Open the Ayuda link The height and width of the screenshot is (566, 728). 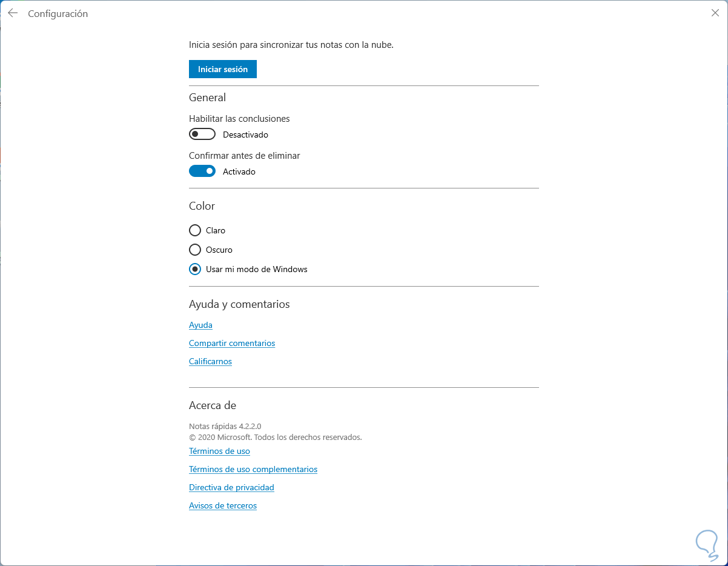[200, 325]
